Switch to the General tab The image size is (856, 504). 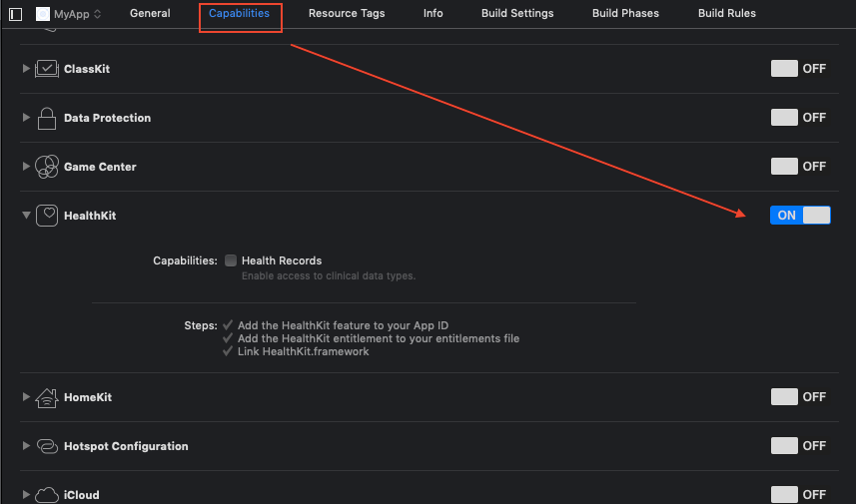[x=150, y=13]
